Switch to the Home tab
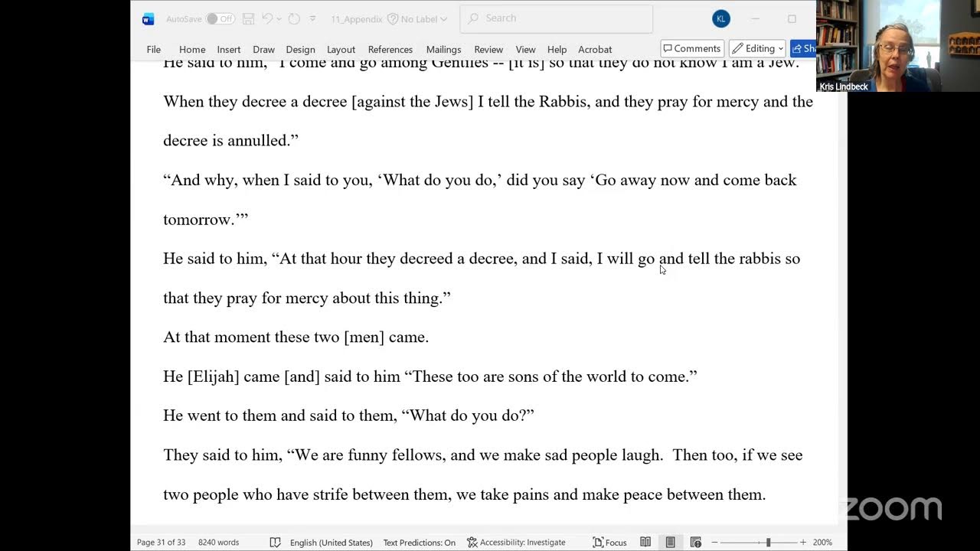 click(x=192, y=49)
